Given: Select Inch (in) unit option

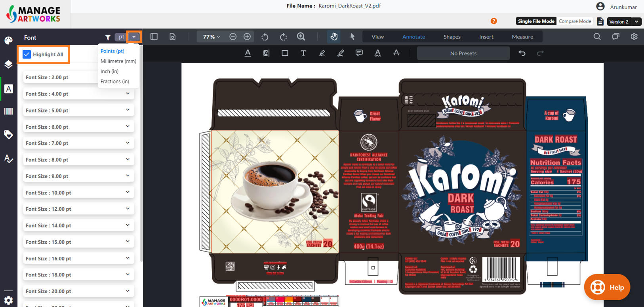Looking at the screenshot, I should click(110, 71).
